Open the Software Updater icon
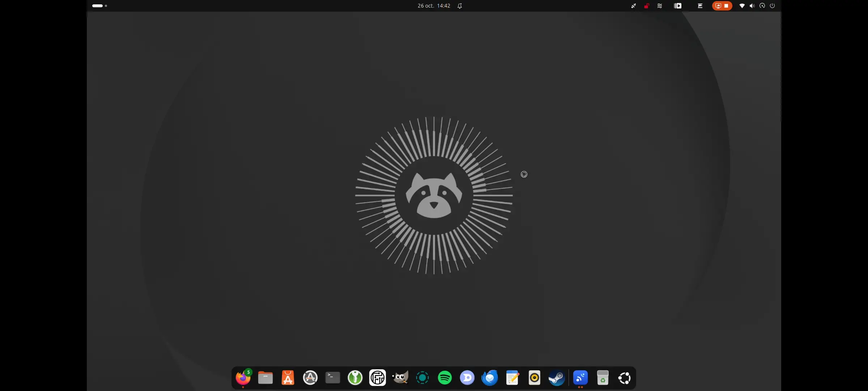Viewport: 868px width, 391px height. (310, 378)
